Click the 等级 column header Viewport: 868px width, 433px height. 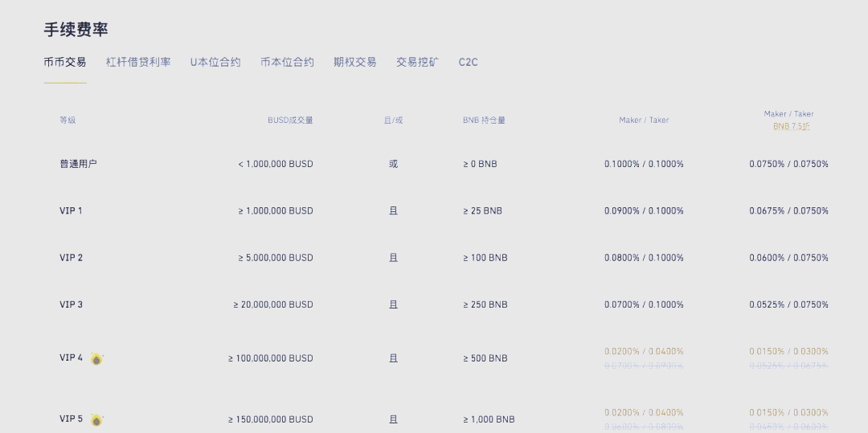pyautogui.click(x=68, y=121)
